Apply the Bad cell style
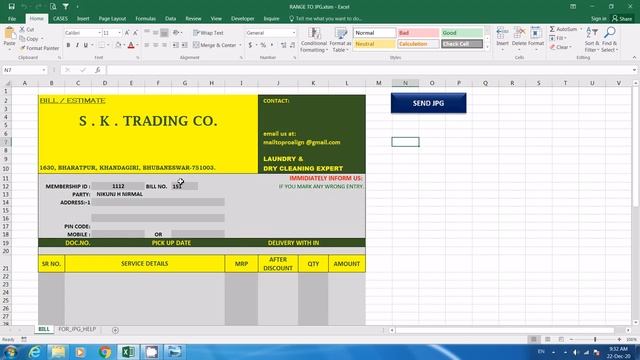The image size is (640, 360). (418, 33)
